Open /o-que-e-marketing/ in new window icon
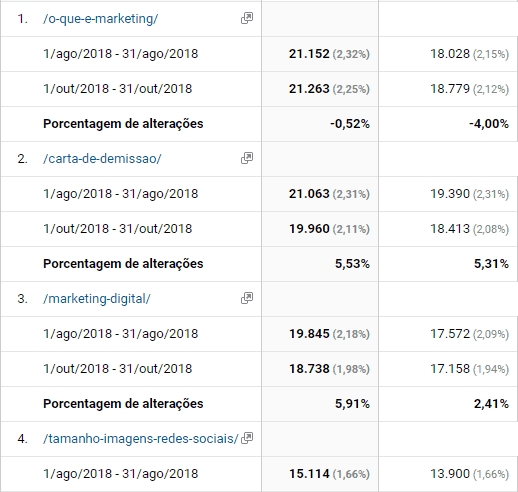 (x=247, y=18)
